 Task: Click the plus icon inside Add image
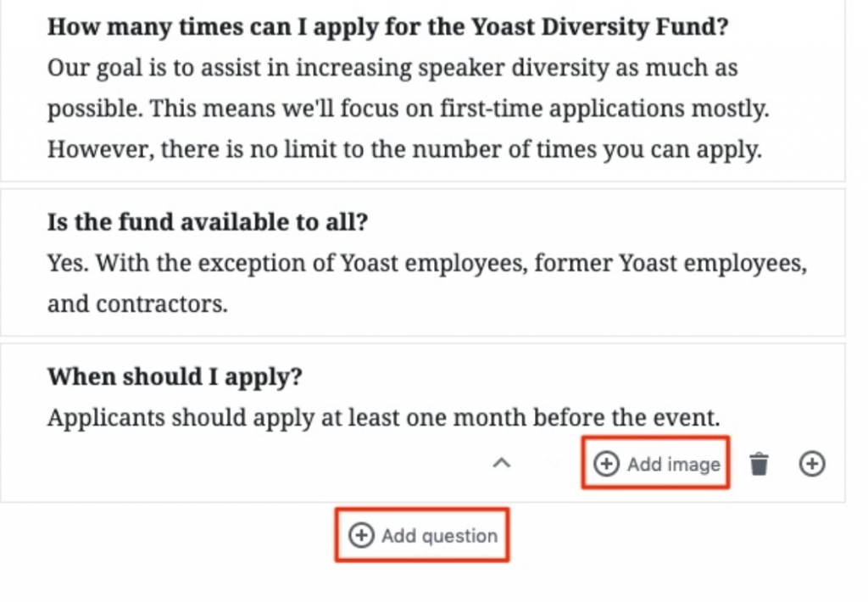point(606,464)
